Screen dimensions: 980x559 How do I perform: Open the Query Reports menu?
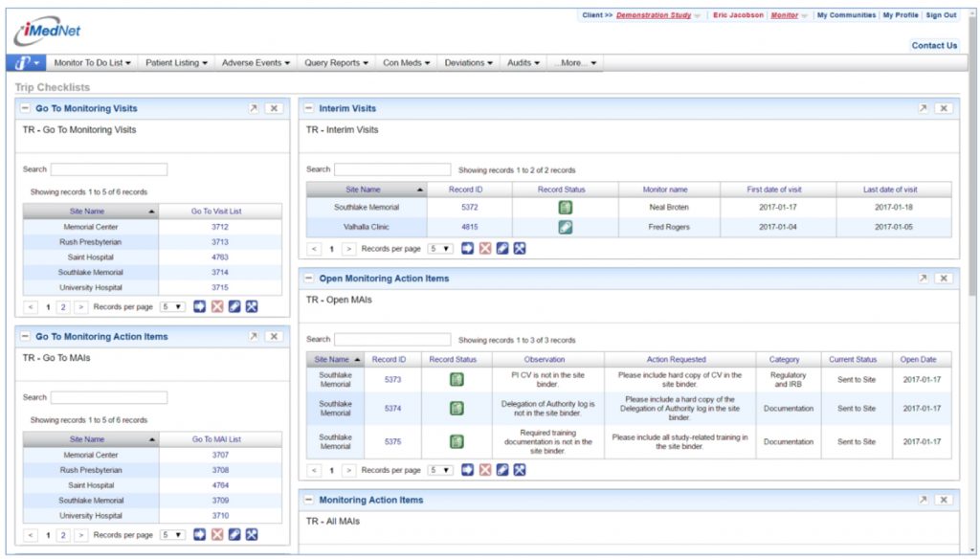point(336,63)
